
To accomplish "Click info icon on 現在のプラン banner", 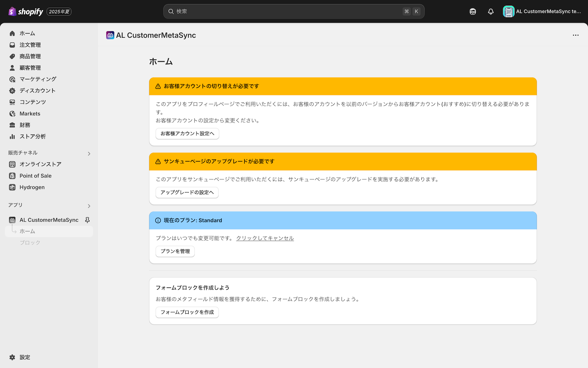I will point(158,220).
